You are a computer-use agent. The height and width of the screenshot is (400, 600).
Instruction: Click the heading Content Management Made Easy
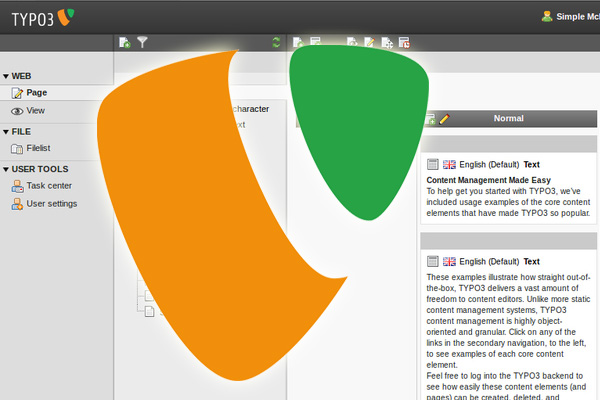point(488,180)
